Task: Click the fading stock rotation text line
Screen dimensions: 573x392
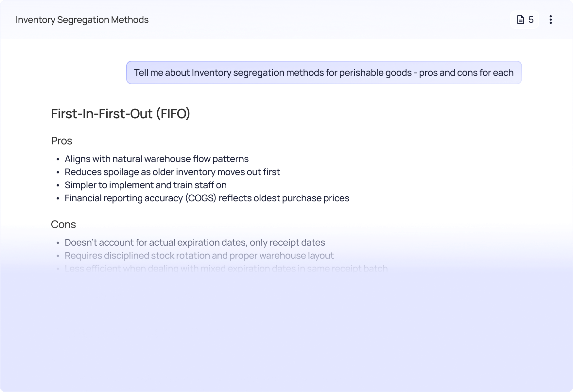Action: [199, 255]
